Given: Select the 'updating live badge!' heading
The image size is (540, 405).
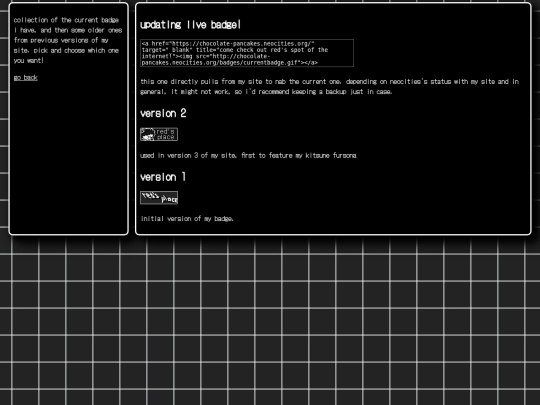Looking at the screenshot, I should pos(190,25).
